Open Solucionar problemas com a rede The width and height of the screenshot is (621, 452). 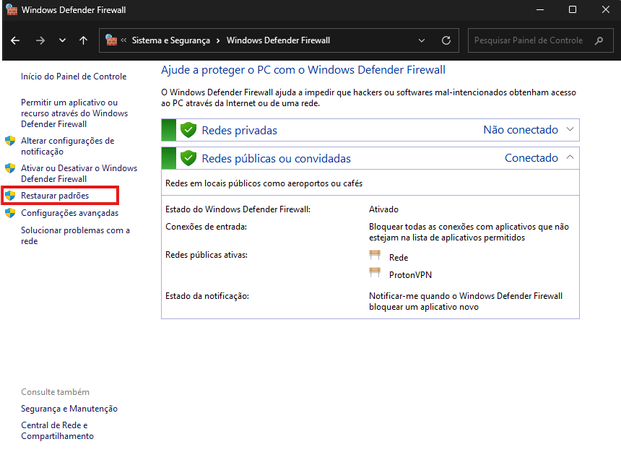pos(75,236)
